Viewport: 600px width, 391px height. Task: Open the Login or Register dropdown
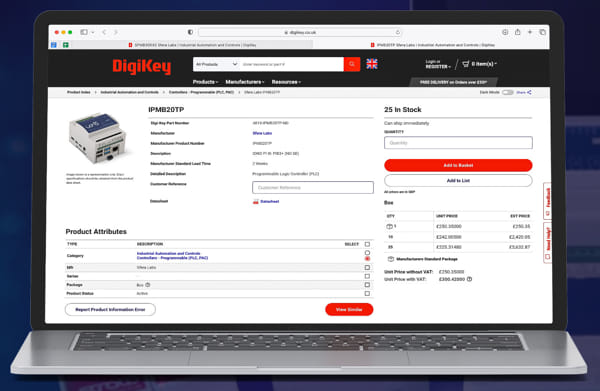pyautogui.click(x=438, y=64)
